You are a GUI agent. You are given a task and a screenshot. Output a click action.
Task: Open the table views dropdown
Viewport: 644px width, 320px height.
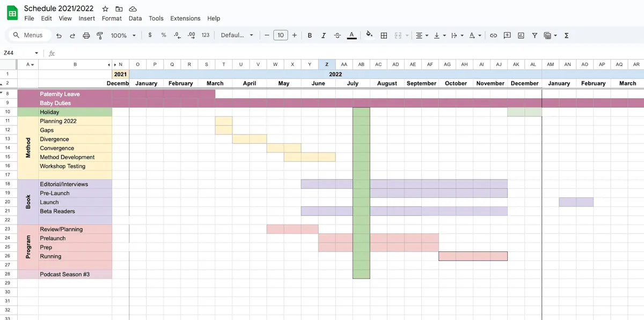(x=550, y=35)
